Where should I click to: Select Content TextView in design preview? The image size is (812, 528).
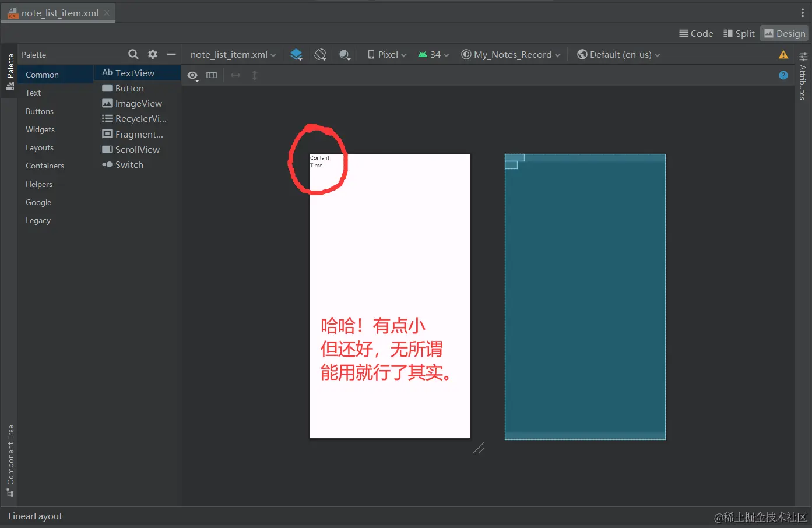click(x=319, y=158)
